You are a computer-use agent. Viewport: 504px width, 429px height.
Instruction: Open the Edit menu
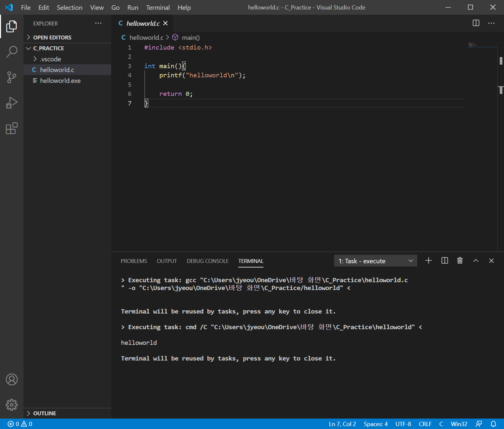click(44, 8)
